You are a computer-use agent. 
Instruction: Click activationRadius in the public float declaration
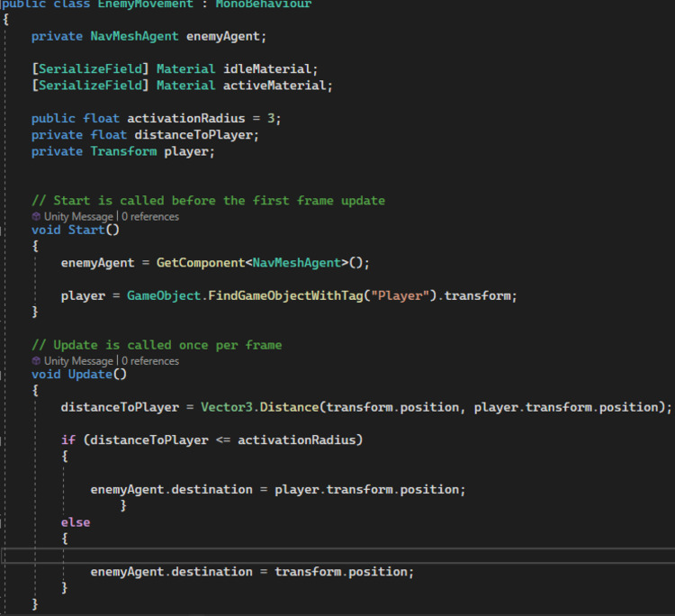point(186,119)
